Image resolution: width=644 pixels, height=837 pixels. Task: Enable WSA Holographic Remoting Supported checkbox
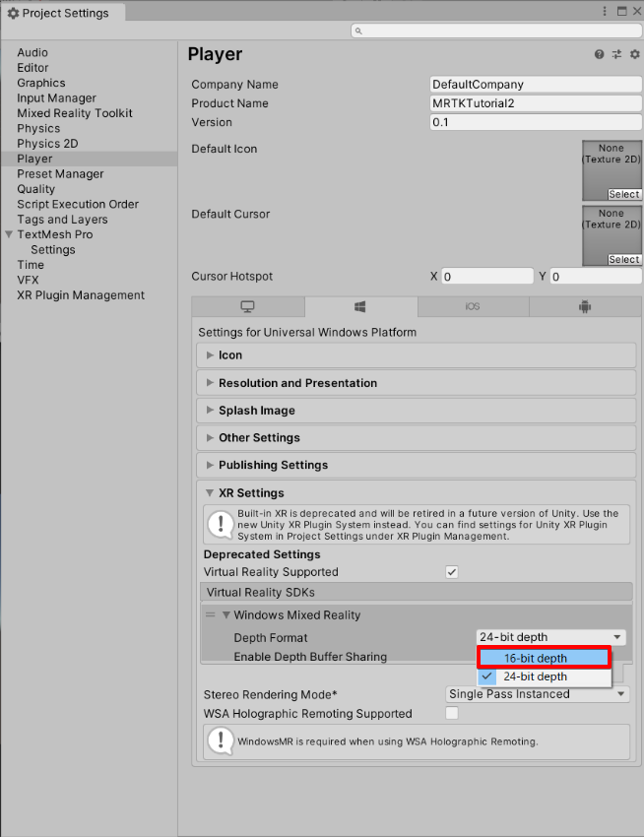(x=452, y=713)
